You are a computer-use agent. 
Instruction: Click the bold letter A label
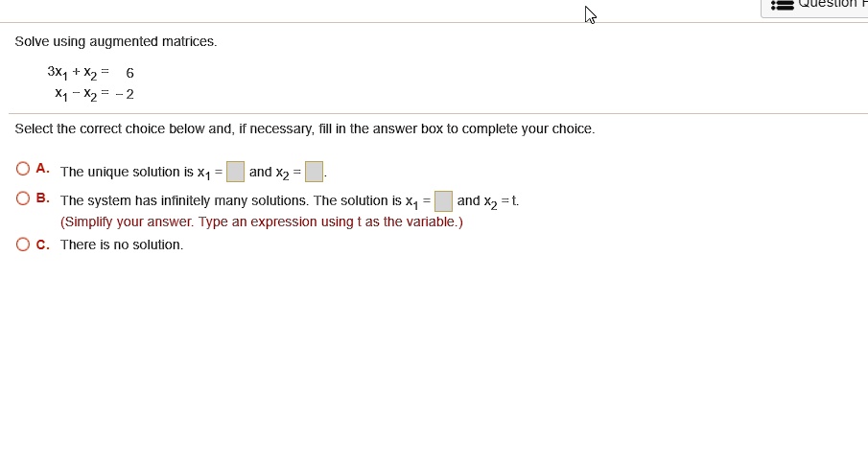pyautogui.click(x=43, y=169)
